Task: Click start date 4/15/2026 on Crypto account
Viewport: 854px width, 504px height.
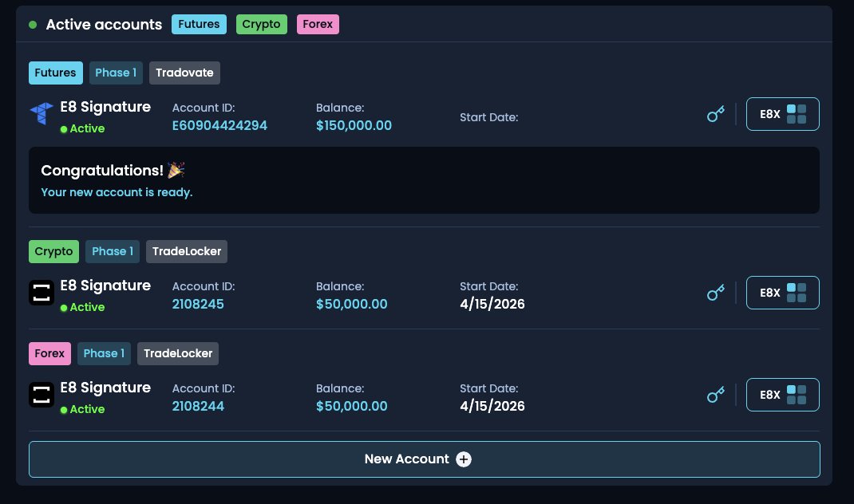Action: [492, 305]
